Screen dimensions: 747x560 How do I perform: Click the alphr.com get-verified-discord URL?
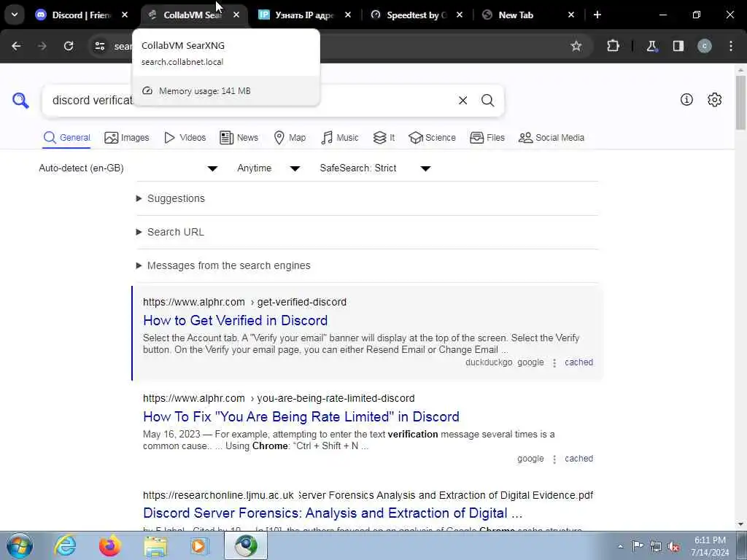click(x=245, y=302)
